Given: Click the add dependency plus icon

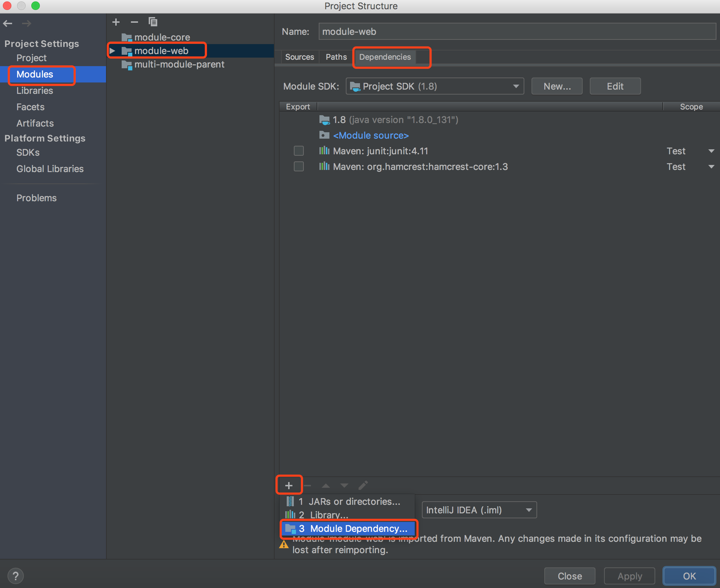Looking at the screenshot, I should (290, 485).
